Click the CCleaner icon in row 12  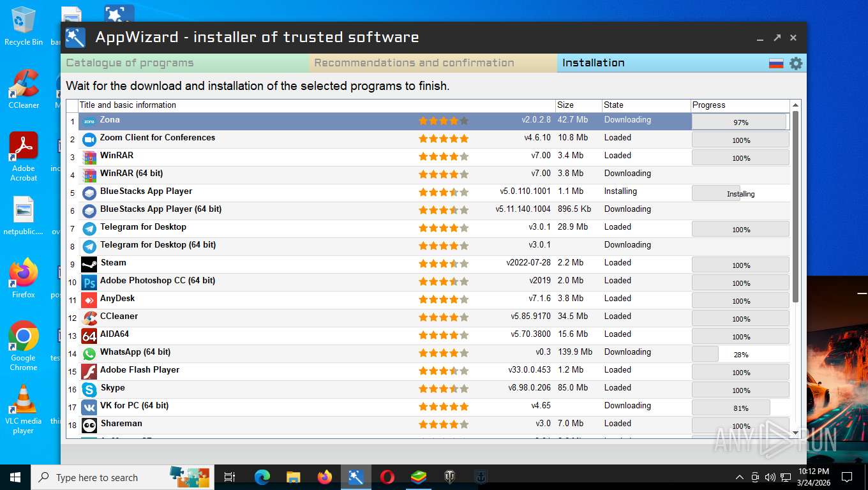click(x=89, y=318)
